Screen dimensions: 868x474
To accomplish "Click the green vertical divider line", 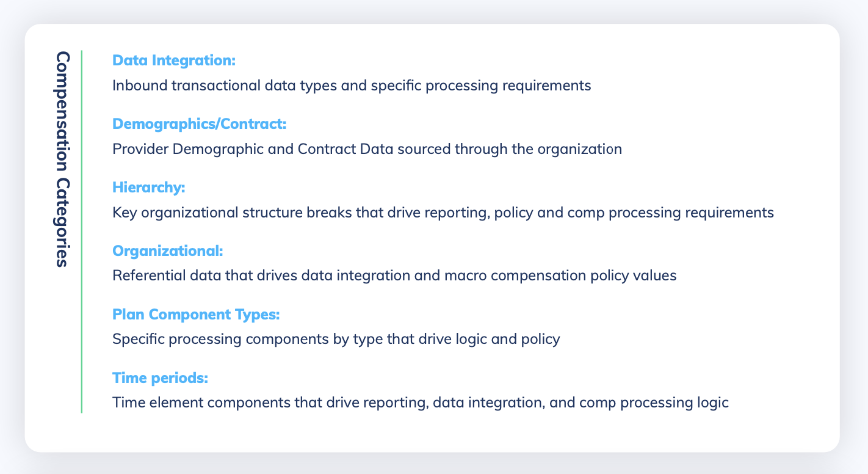I will pyautogui.click(x=81, y=232).
